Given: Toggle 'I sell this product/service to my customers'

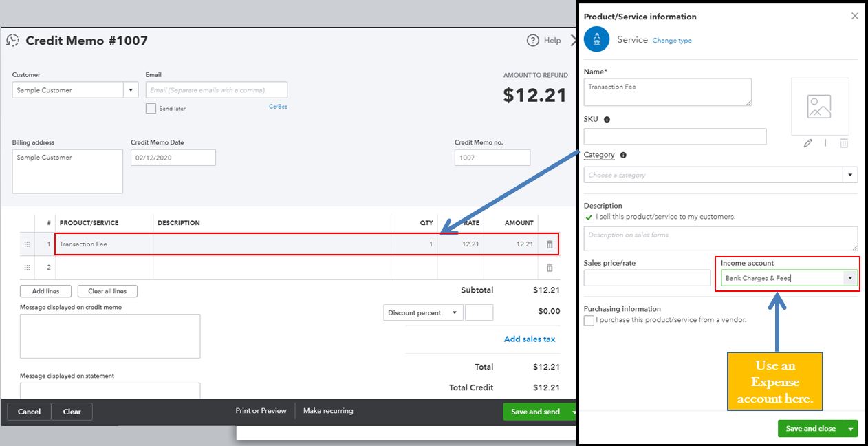Looking at the screenshot, I should point(589,217).
